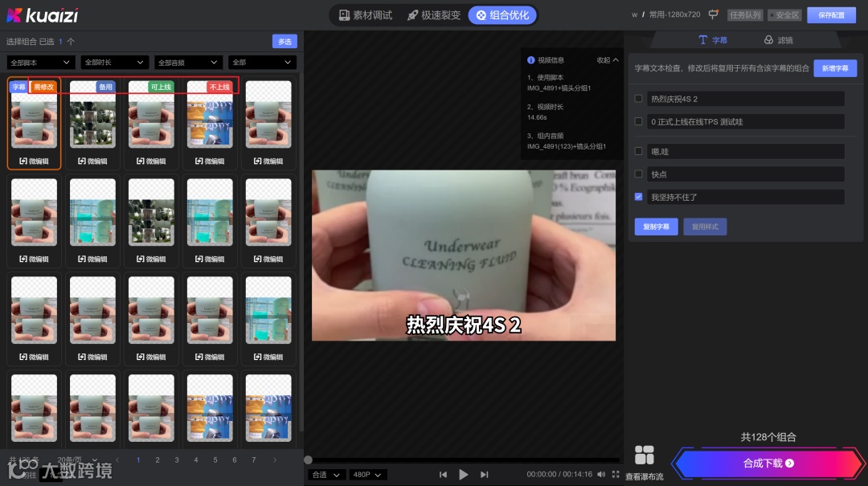868x486 pixels.
Task: Open the 全部脚本 filter dropdown
Action: tap(40, 62)
